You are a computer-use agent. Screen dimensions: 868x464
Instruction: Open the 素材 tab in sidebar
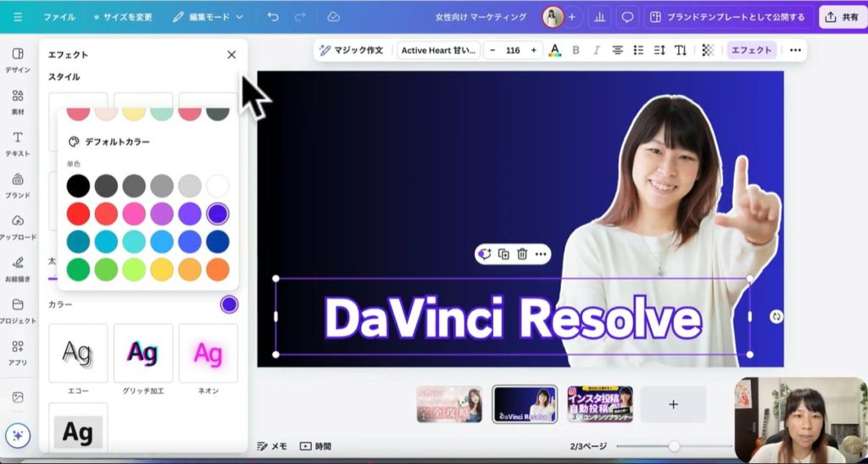17,101
